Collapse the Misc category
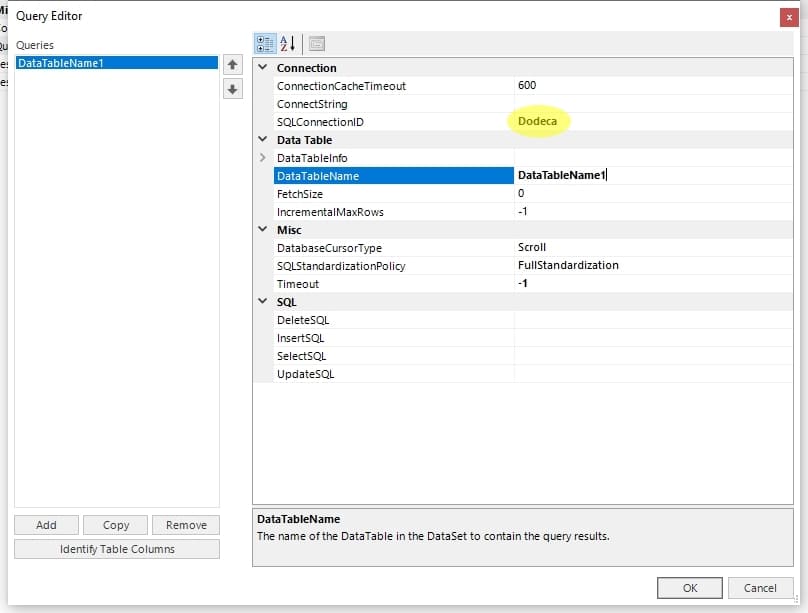Image resolution: width=808 pixels, height=613 pixels. tap(263, 230)
